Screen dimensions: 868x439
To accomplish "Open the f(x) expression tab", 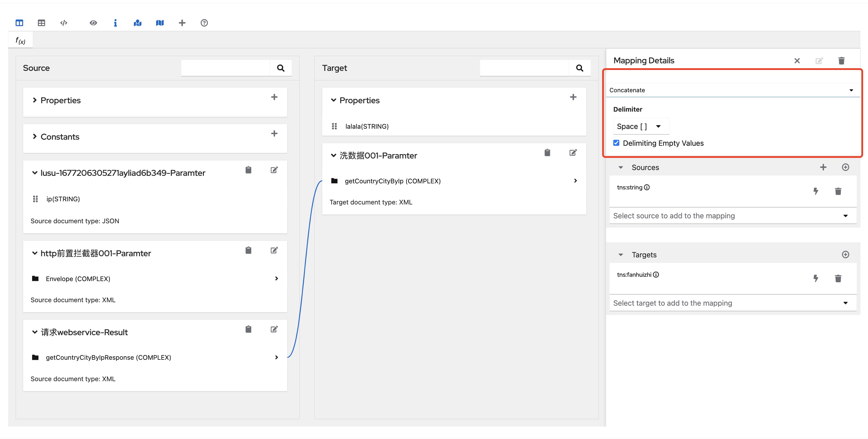I will coord(20,41).
